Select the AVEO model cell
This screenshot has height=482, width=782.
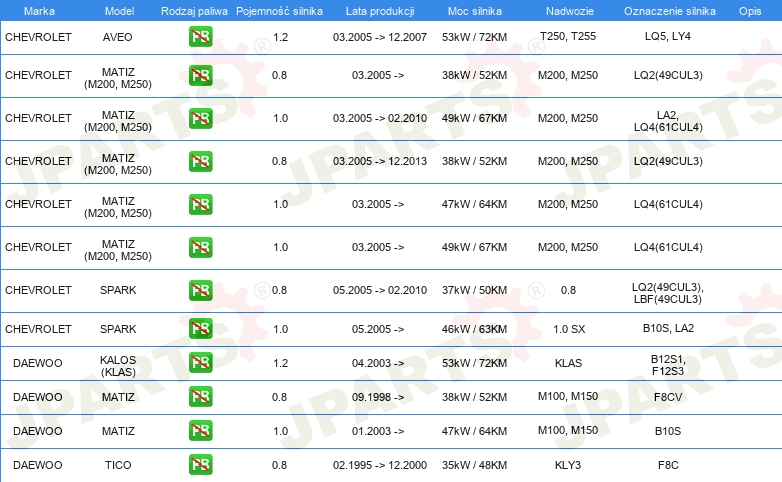coord(118,37)
